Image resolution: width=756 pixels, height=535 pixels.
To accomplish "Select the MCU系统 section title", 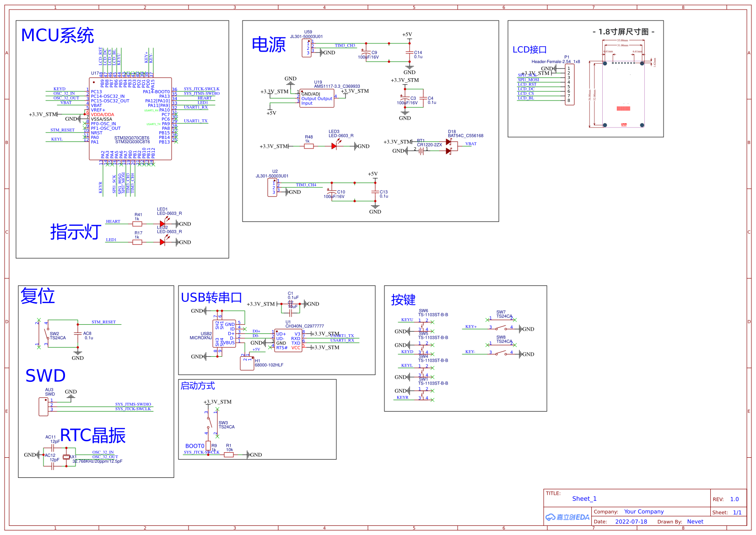I will 58,35.
